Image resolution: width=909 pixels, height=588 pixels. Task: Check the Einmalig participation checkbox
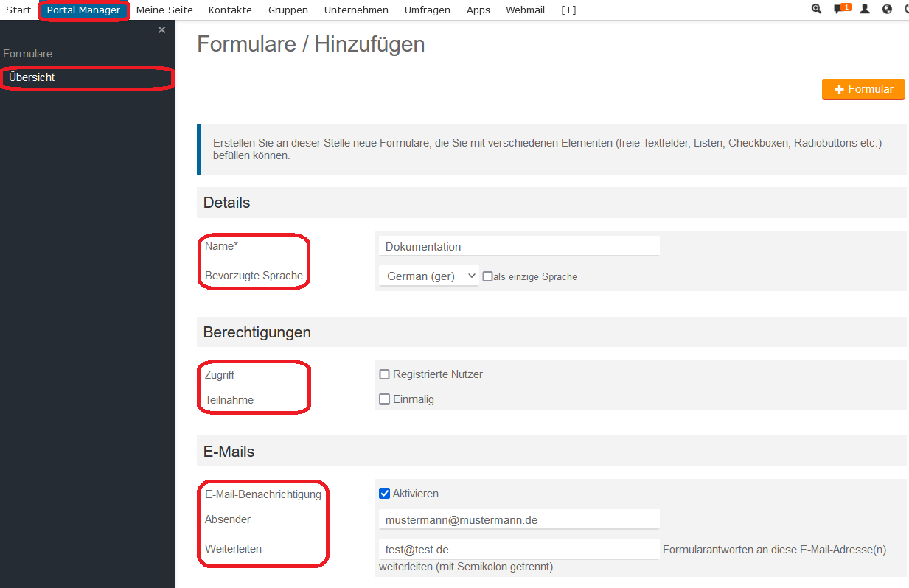coord(384,399)
